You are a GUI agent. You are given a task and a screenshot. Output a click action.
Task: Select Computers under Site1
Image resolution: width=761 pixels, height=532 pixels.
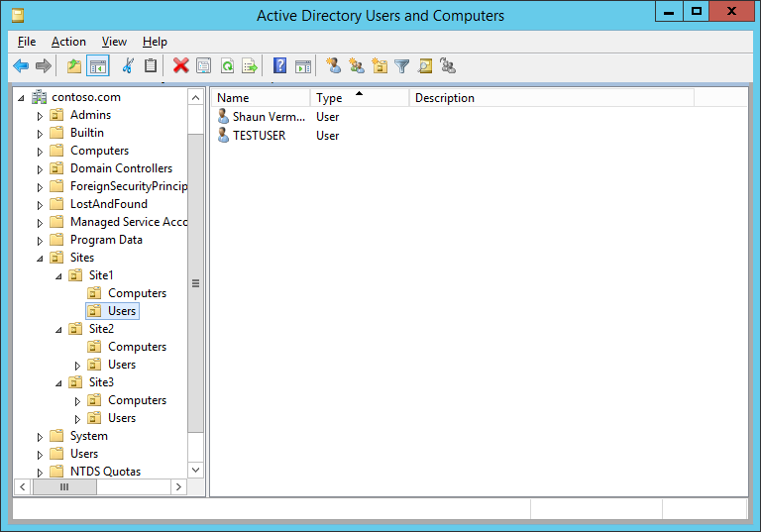(x=138, y=293)
